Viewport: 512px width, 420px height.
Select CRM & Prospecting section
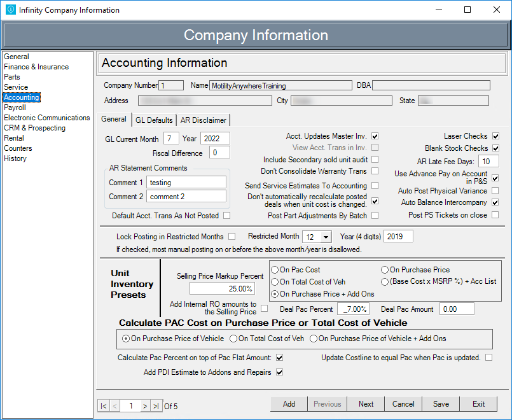tap(34, 128)
